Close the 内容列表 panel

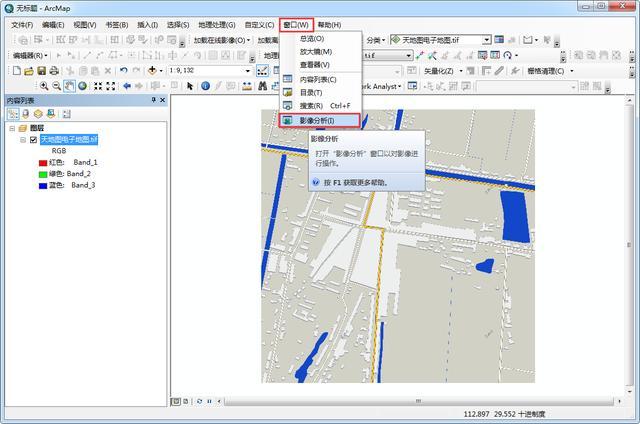pos(162,100)
